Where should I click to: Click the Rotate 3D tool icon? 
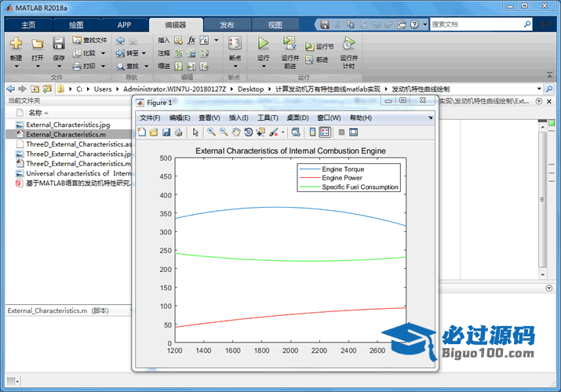point(248,132)
